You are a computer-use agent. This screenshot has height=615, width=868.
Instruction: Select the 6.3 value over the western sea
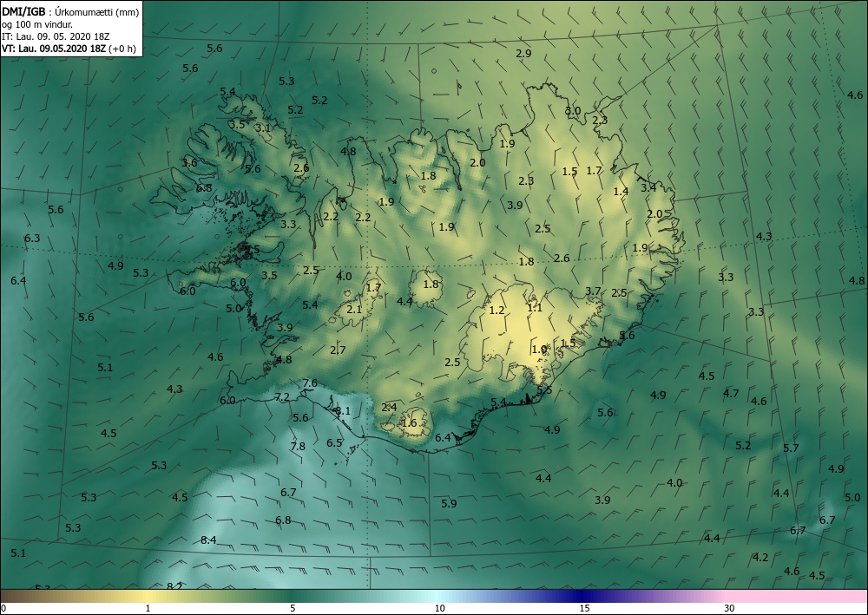tap(32, 239)
